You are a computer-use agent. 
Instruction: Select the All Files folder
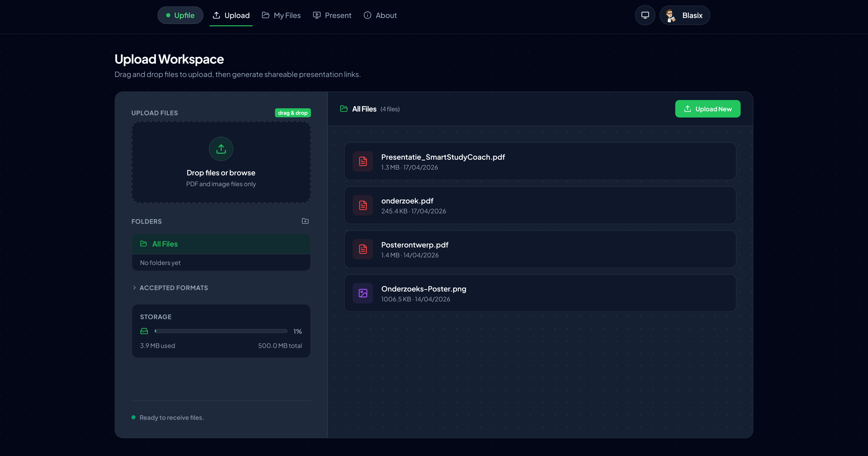coord(221,244)
